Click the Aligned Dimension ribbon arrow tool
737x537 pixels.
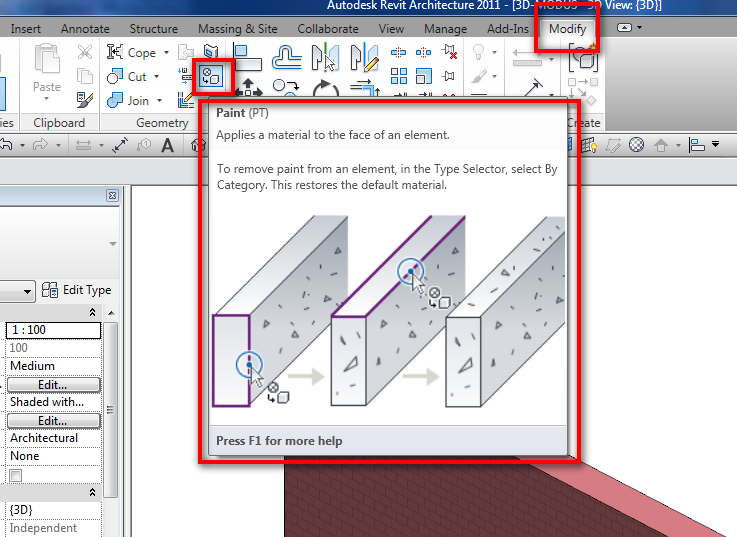pyautogui.click(x=534, y=87)
